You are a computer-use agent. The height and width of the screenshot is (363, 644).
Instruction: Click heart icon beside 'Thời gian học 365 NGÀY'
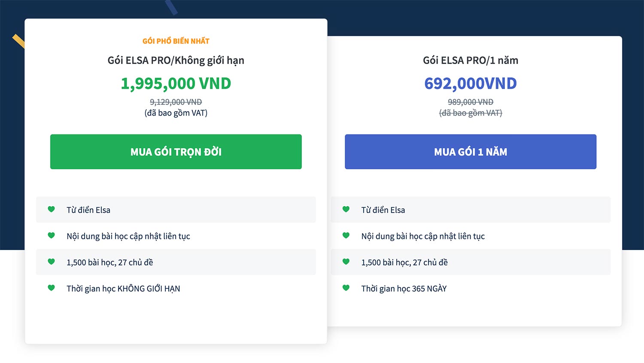pos(346,288)
